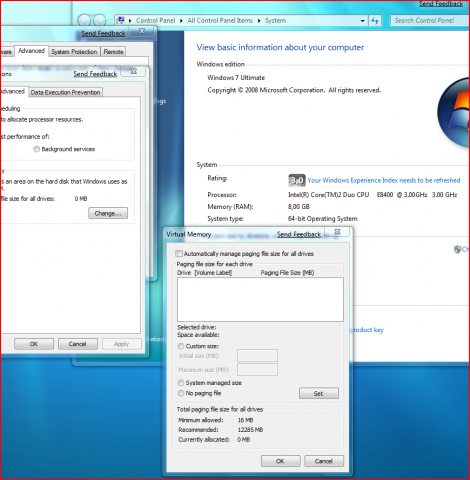Click the forward navigation arrow button
The image size is (470, 480).
(100, 21)
